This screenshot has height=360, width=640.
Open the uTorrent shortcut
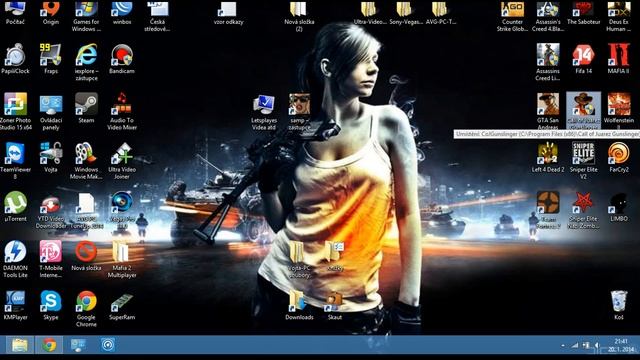pyautogui.click(x=16, y=207)
